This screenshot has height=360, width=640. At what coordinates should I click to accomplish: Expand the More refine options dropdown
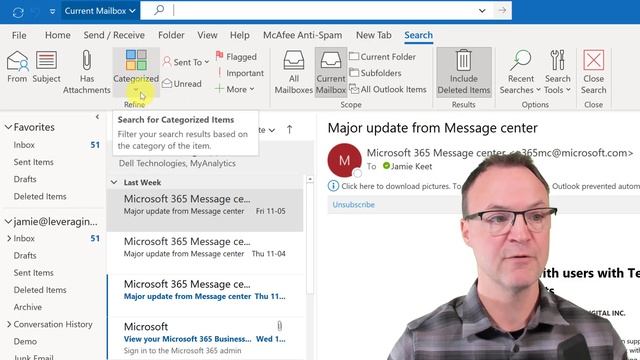tap(235, 89)
